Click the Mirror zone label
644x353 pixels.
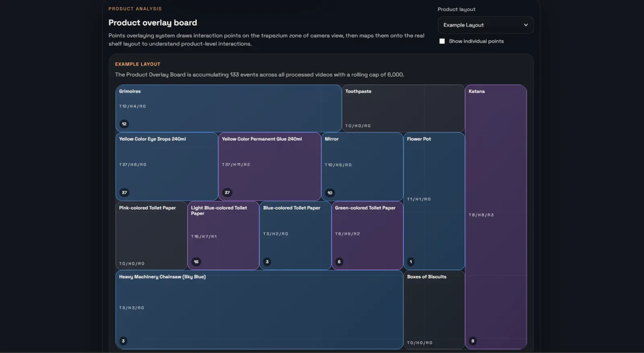(332, 139)
